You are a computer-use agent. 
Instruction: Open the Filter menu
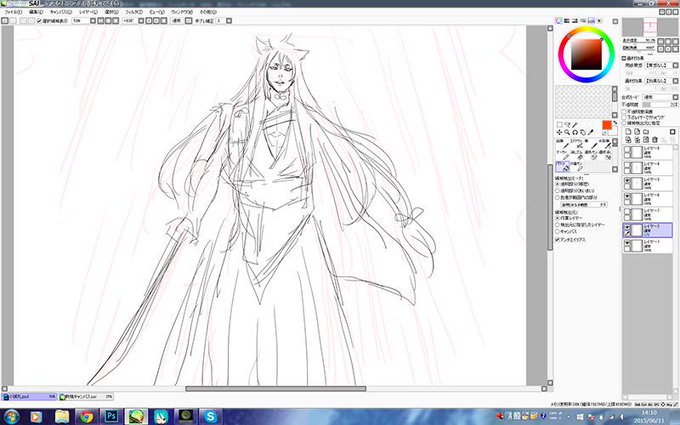133,12
